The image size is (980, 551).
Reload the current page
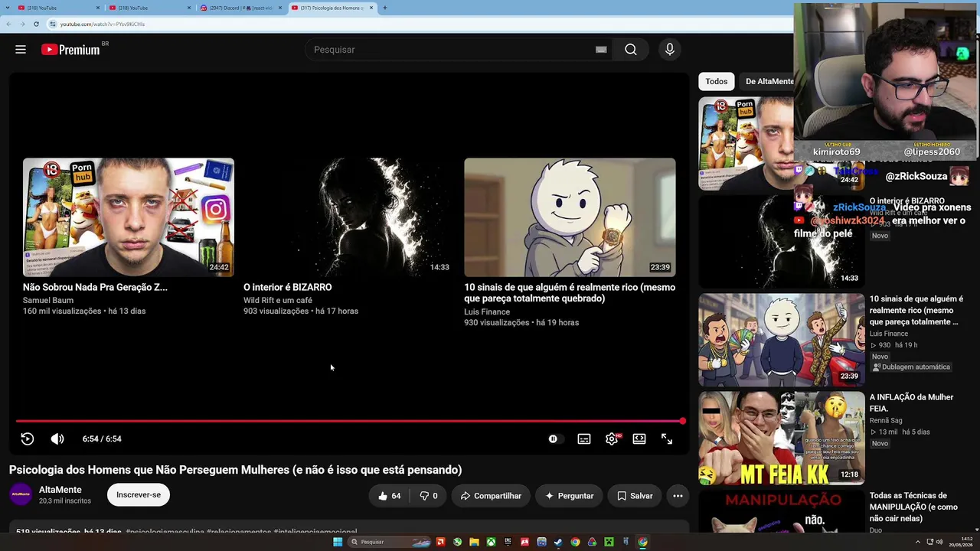(x=36, y=24)
